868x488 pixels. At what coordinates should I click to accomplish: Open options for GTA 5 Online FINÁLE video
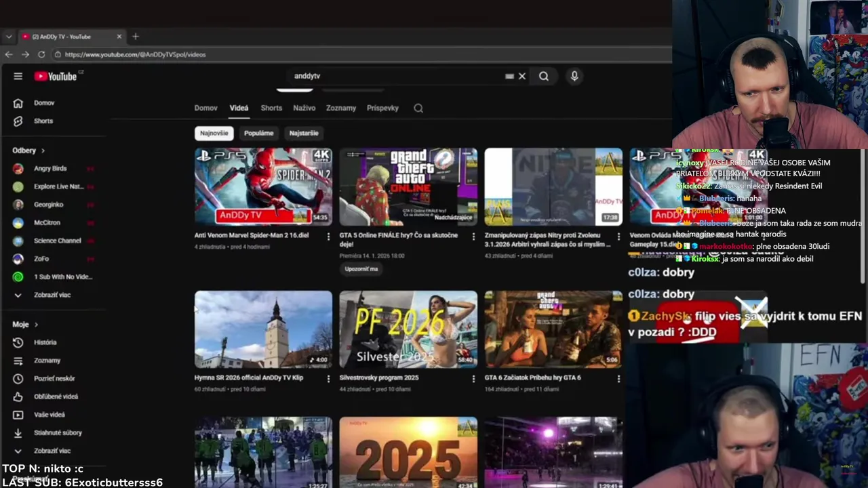tap(473, 237)
